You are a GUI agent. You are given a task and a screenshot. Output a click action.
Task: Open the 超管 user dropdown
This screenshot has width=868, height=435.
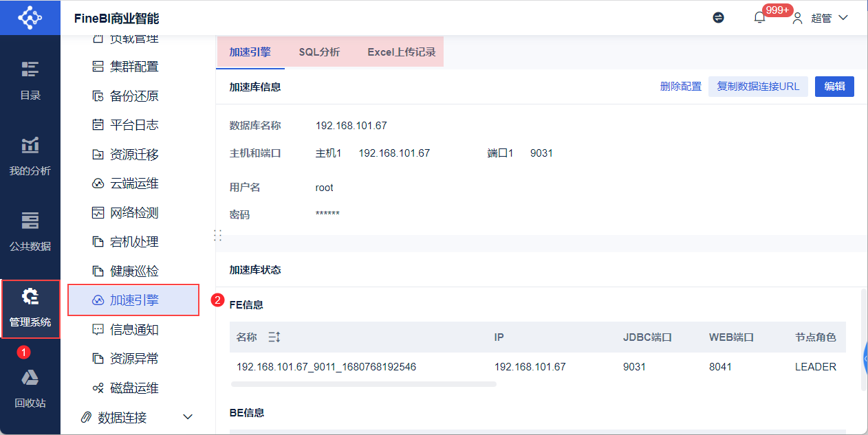click(821, 18)
